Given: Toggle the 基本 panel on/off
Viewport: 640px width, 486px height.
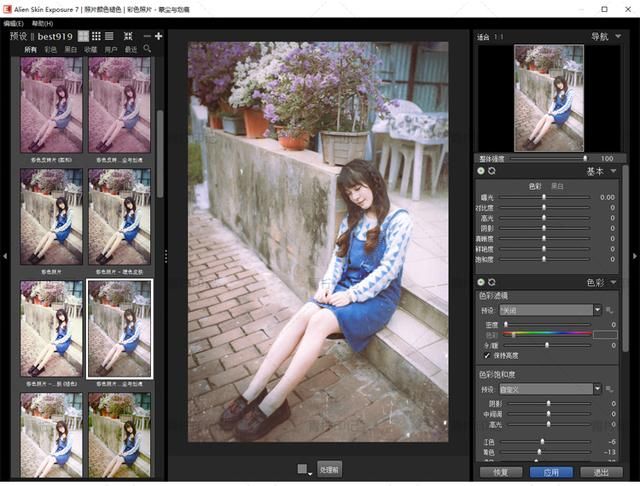Looking at the screenshot, I should click(481, 171).
